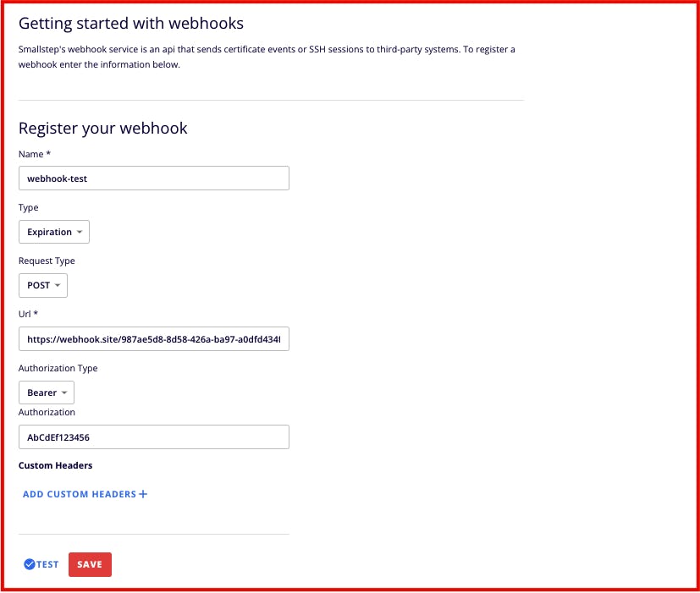Click the Url field with the webhook.site address
Viewport: 700px width, 593px height.
(x=154, y=339)
